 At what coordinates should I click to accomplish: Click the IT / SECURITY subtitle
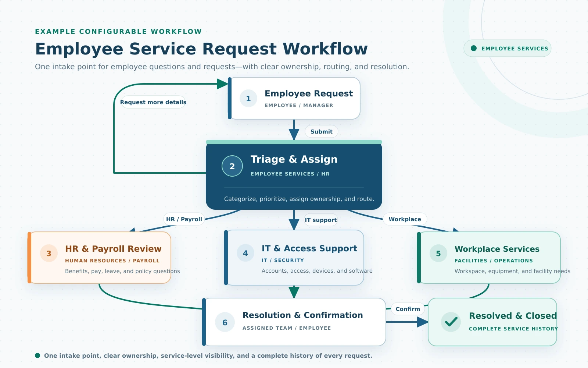(x=283, y=260)
